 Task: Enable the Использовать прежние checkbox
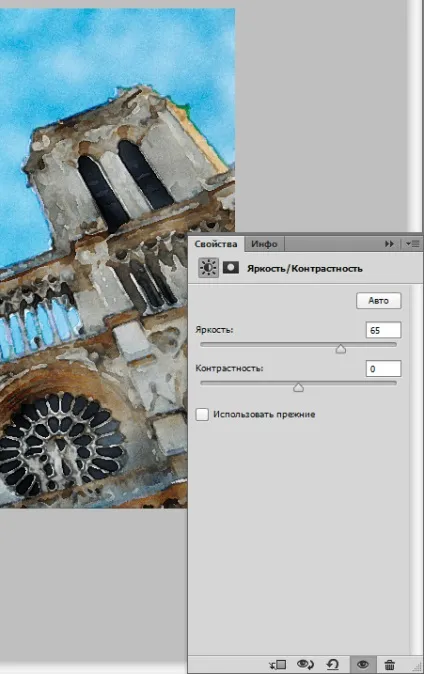[202, 414]
